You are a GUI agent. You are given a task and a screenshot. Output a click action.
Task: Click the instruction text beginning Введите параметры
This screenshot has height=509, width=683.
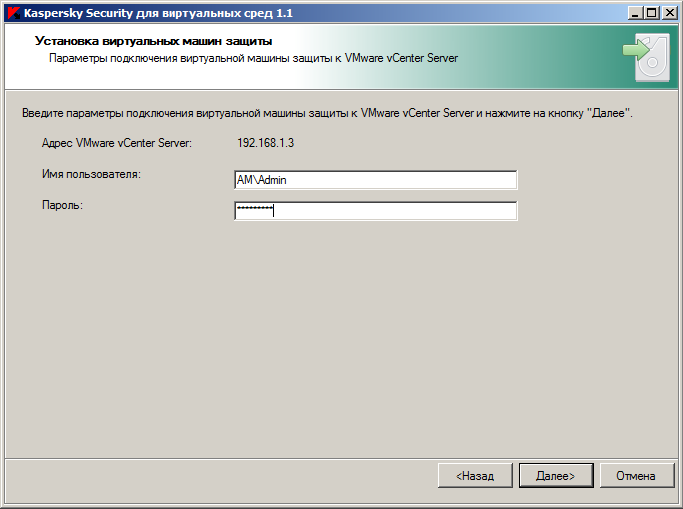[x=327, y=113]
